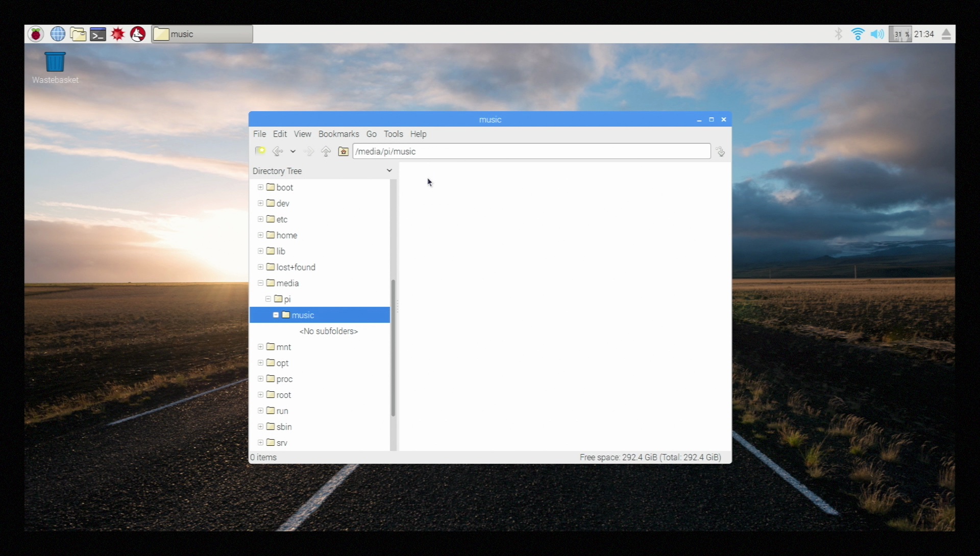Click the new folder toolbar icon
The width and height of the screenshot is (980, 556).
tap(260, 151)
